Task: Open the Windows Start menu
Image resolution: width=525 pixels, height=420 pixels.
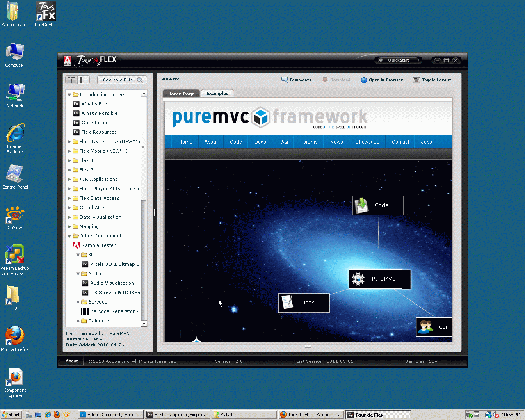Action: coord(11,415)
